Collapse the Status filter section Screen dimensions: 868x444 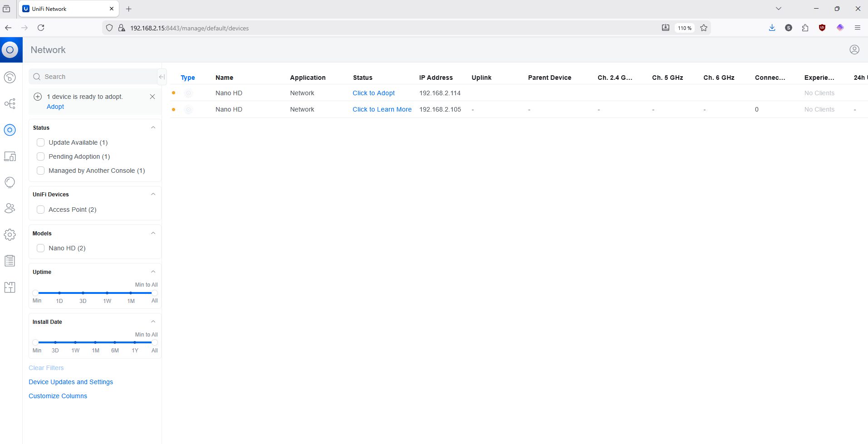click(153, 127)
